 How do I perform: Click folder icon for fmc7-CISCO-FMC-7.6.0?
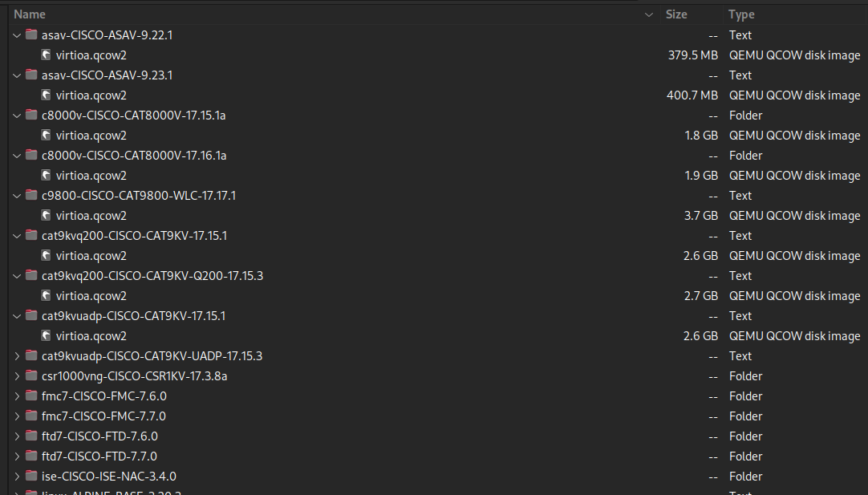[31, 396]
